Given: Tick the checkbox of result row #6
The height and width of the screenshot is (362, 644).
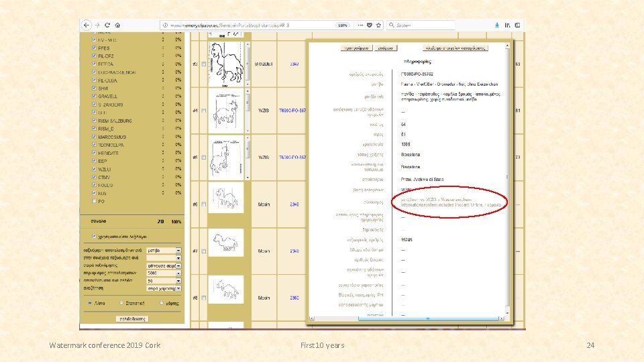Looking at the screenshot, I should click(203, 204).
